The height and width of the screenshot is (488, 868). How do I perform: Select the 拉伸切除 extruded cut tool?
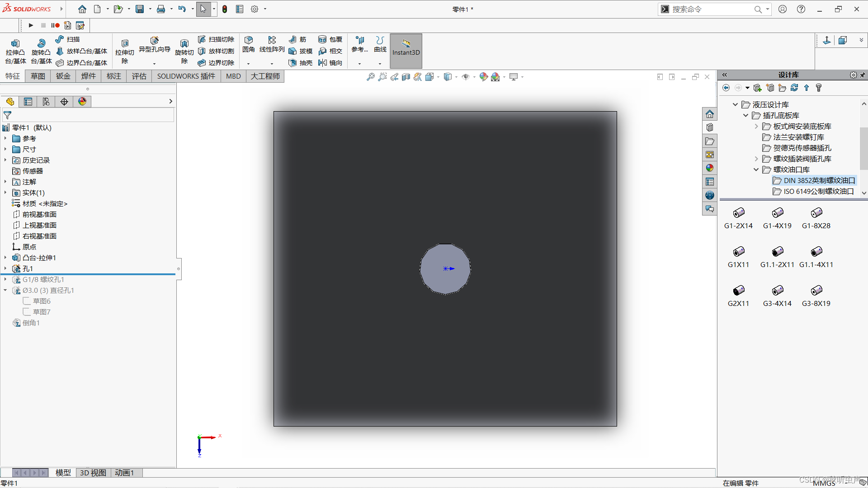point(125,51)
